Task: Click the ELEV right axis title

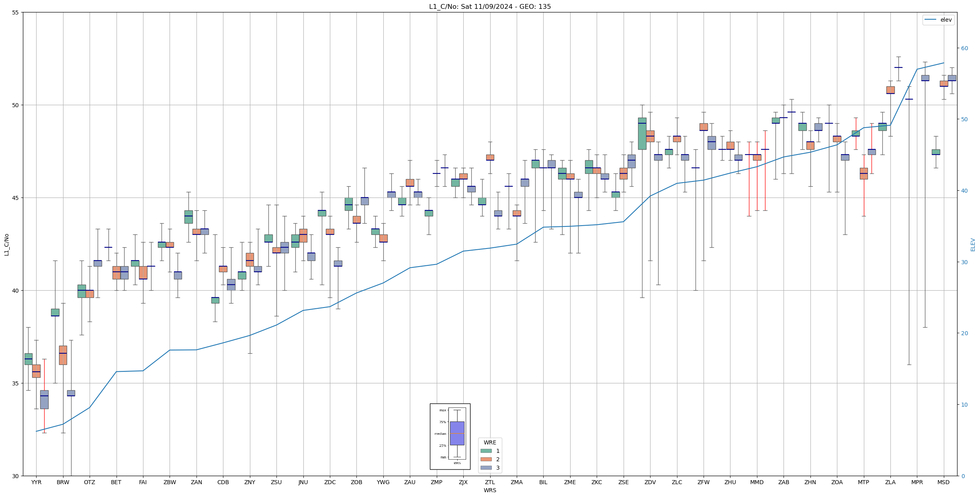Action: [x=973, y=244]
